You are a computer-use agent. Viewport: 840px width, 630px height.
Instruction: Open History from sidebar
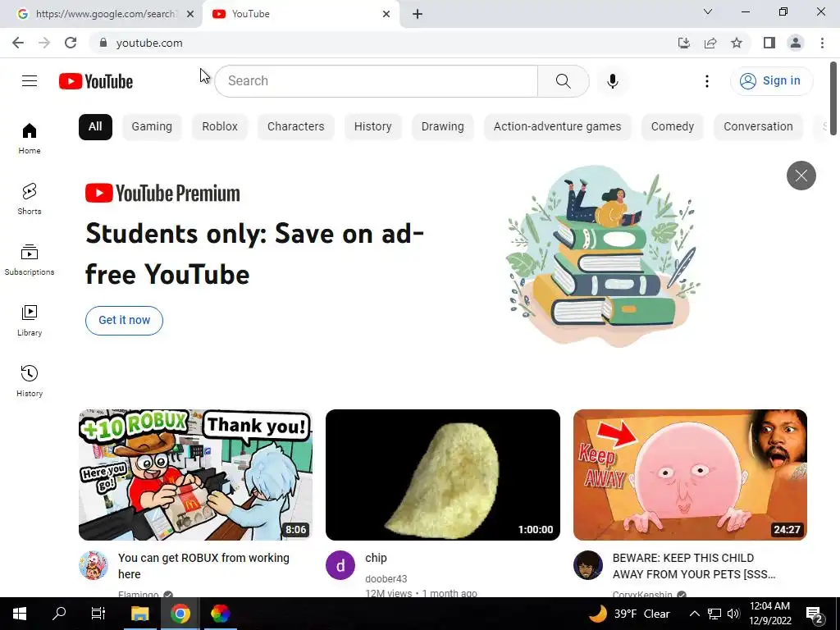(x=30, y=381)
